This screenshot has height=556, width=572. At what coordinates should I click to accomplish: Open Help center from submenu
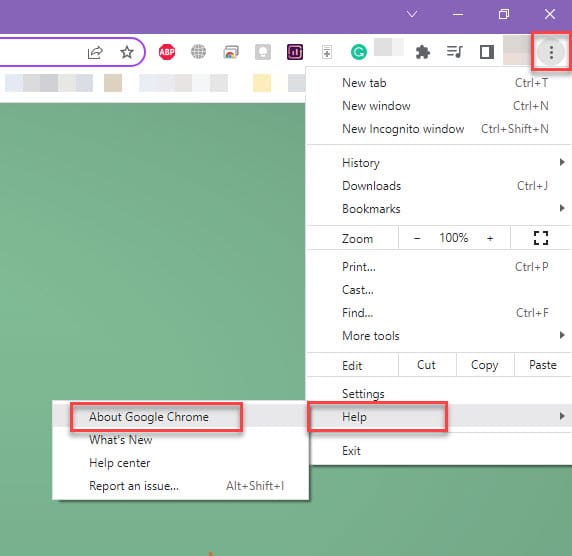pyautogui.click(x=180, y=463)
